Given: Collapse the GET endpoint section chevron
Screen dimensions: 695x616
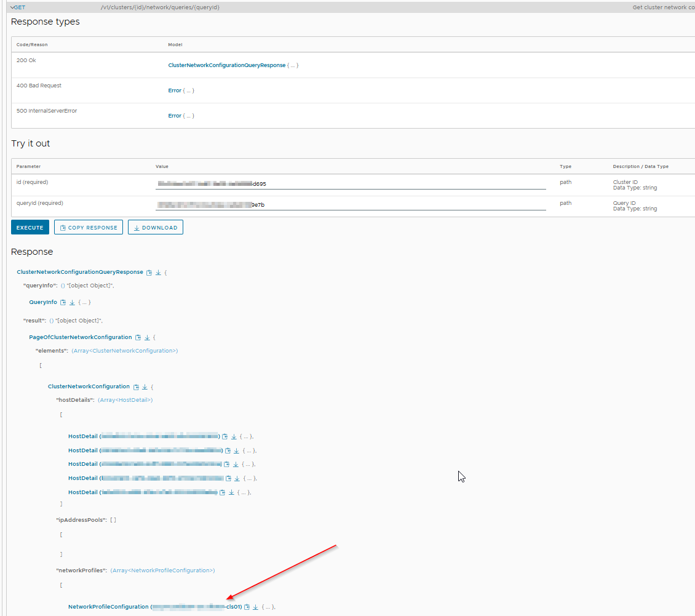Looking at the screenshot, I should [x=12, y=7].
